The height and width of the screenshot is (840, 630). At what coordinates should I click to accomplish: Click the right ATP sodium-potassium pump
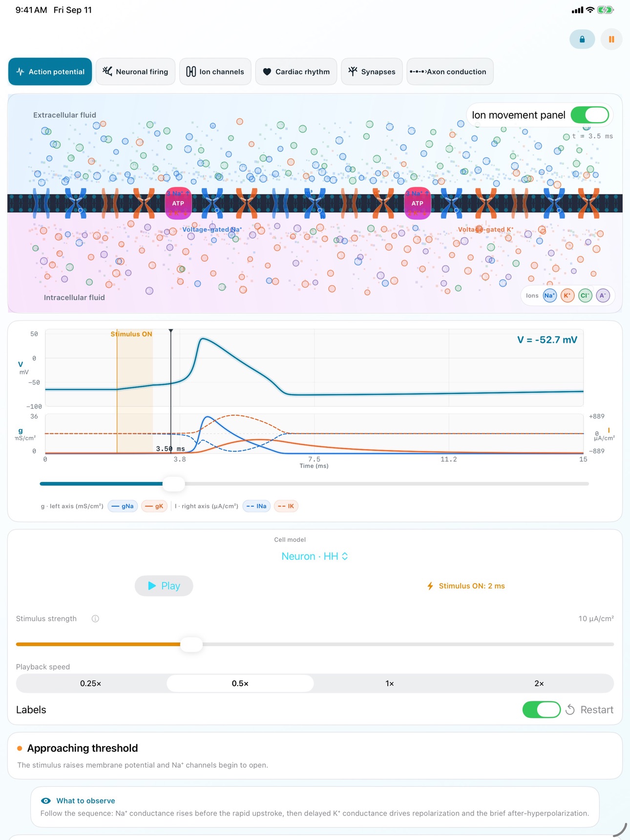coord(418,203)
